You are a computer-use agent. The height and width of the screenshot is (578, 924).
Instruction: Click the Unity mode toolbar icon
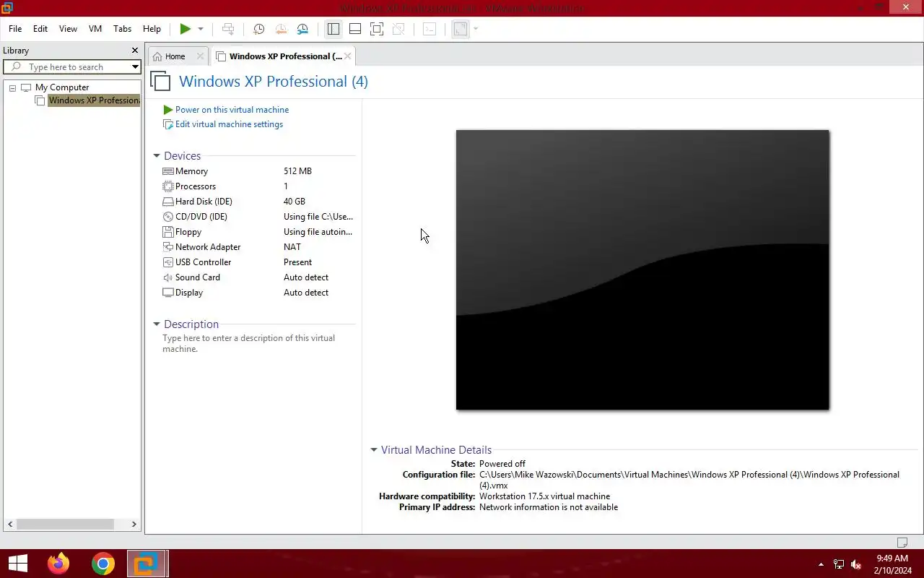click(398, 29)
